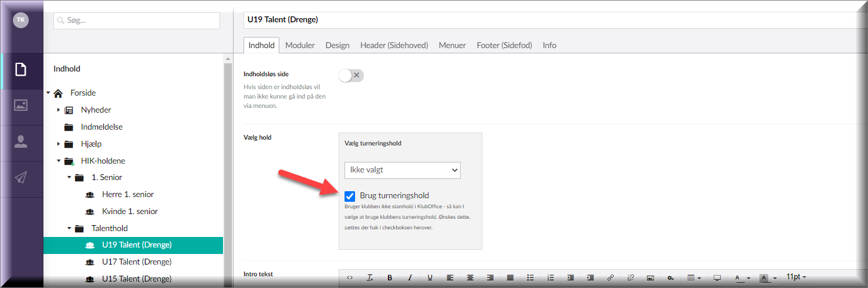Expand the Hjælp tree node

(x=58, y=144)
